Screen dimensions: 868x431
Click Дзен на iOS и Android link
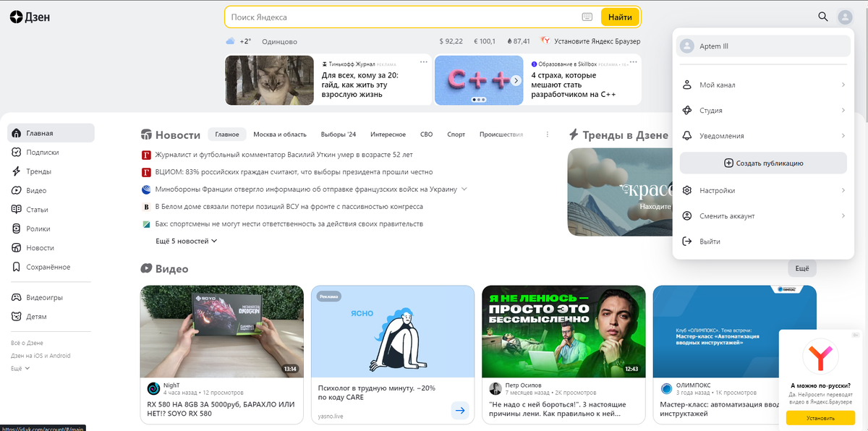pos(41,355)
